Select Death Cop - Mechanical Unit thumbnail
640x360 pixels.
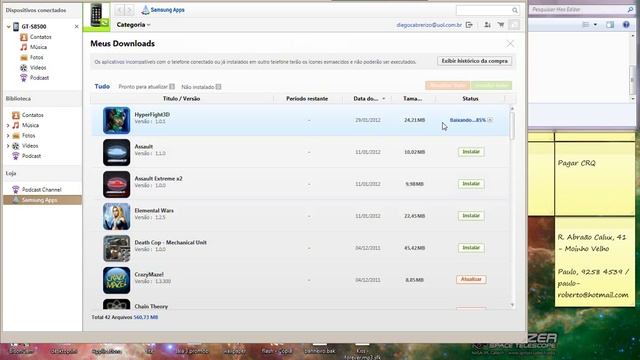116,248
